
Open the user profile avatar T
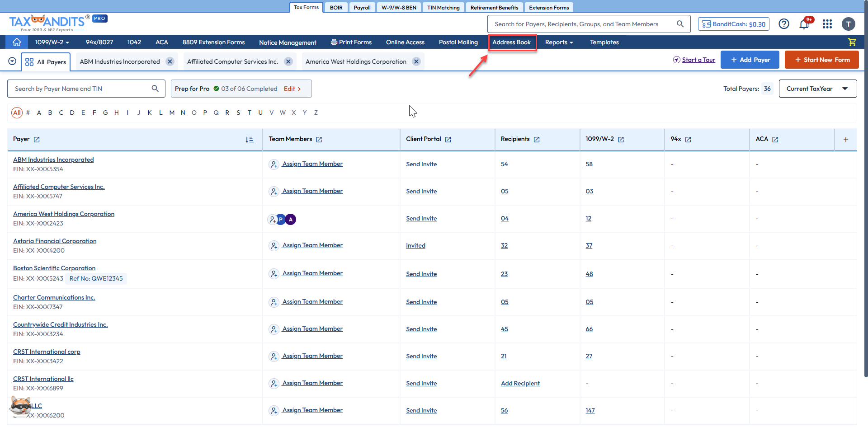[849, 24]
